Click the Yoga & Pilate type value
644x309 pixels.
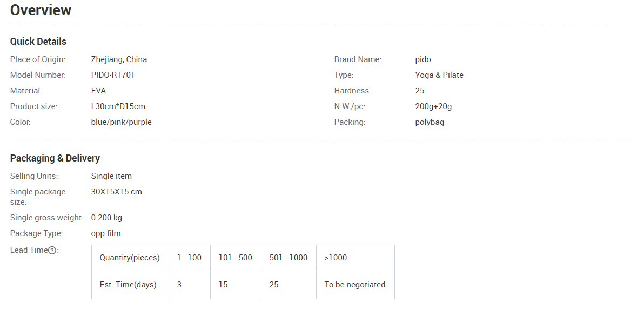click(x=439, y=75)
